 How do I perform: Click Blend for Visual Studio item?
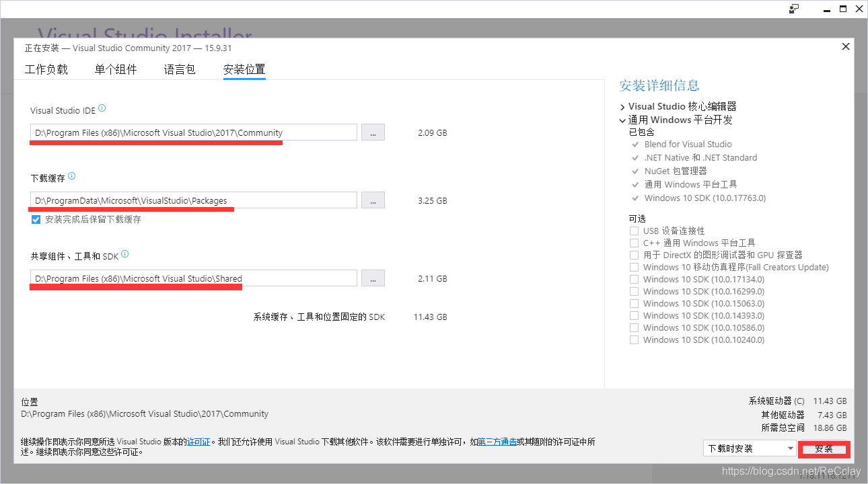688,144
